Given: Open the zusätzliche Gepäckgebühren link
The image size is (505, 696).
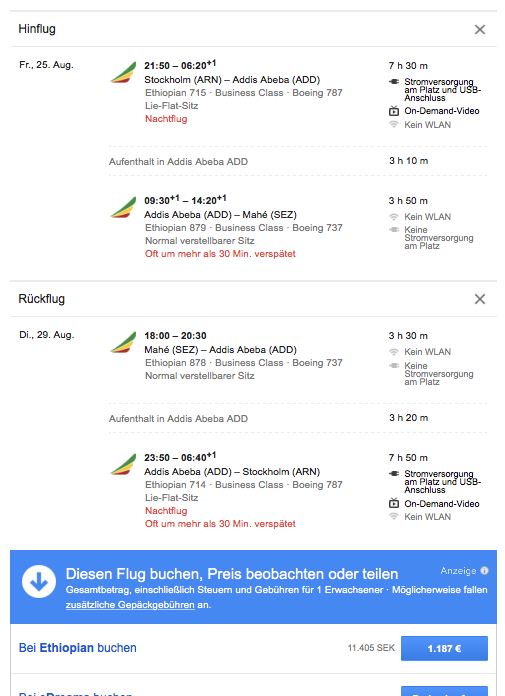Looking at the screenshot, I should click(x=130, y=605).
